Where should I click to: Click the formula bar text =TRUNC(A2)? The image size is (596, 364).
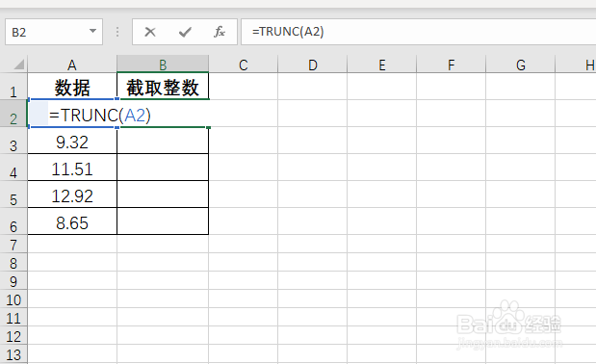288,32
